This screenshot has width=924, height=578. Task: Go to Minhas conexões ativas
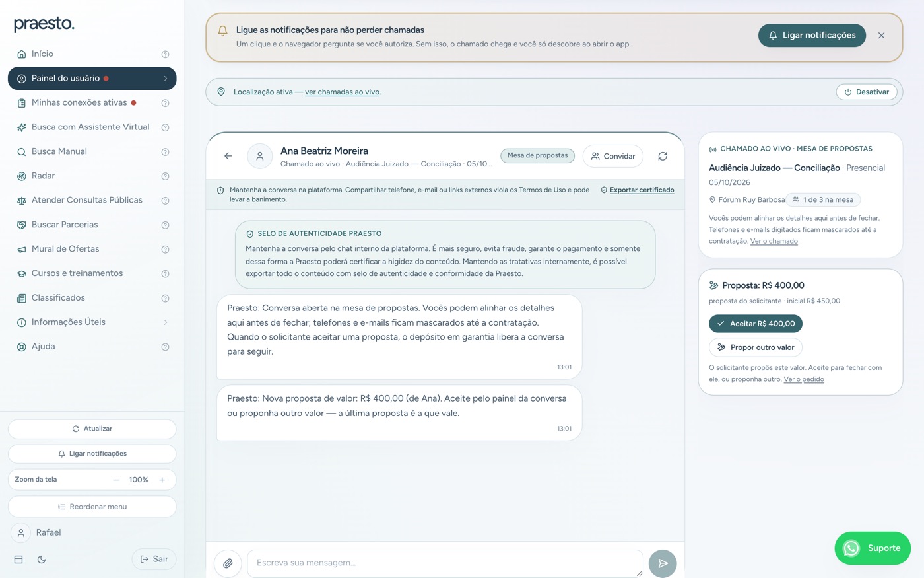[x=92, y=103]
